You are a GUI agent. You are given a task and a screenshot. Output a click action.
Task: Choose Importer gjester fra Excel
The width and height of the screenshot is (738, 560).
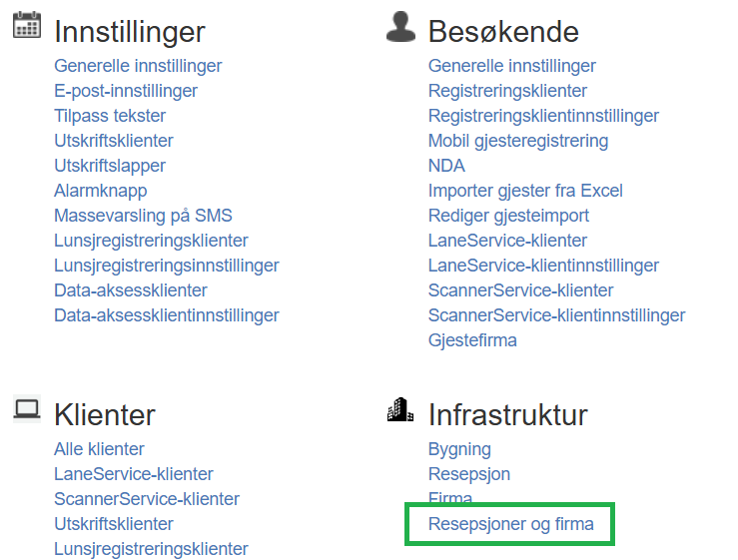pos(525,191)
